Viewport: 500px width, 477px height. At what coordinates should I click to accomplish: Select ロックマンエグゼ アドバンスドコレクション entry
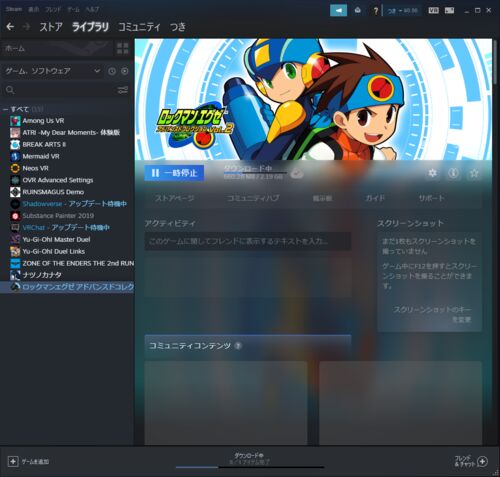67,287
